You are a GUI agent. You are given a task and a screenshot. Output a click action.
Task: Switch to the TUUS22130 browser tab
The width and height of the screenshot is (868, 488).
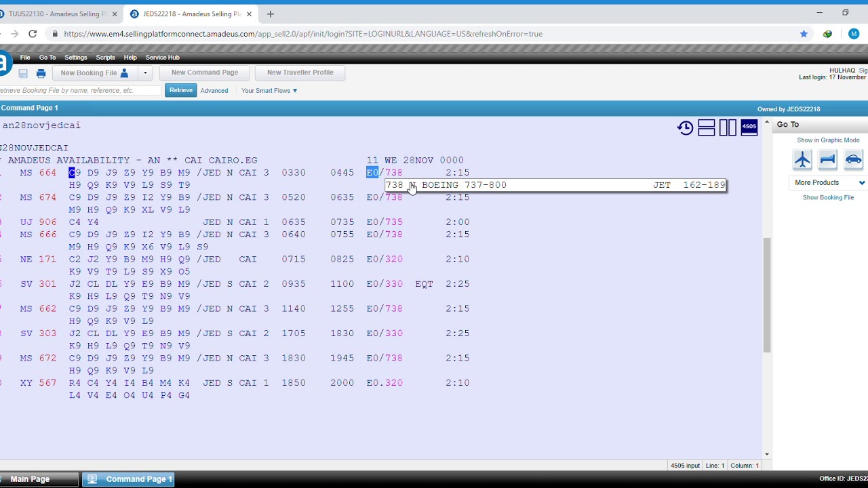[58, 14]
